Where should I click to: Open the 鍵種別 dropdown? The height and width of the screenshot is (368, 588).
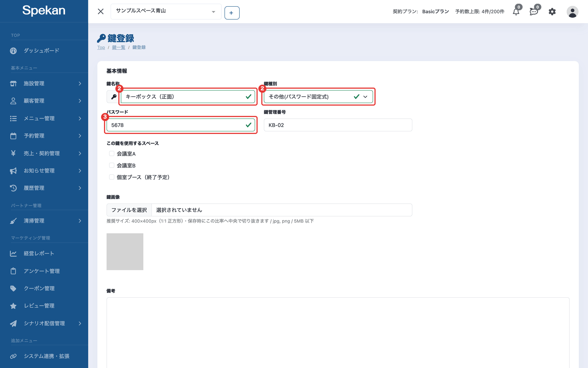pos(318,97)
